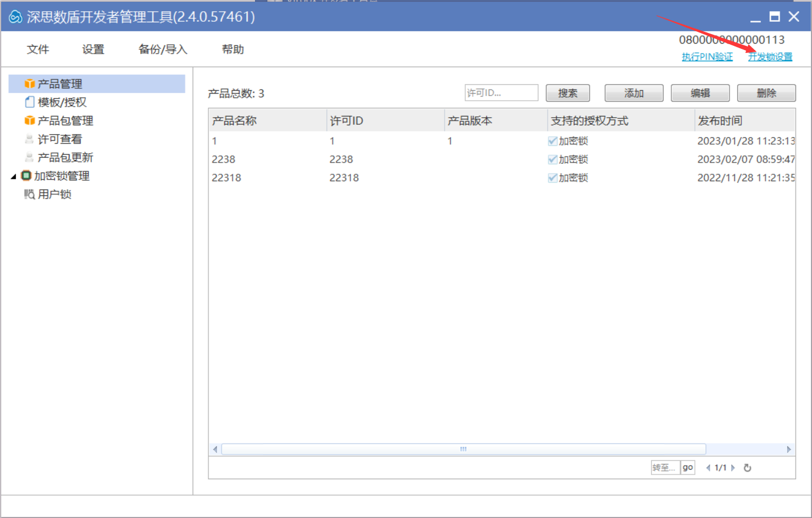Select product name cell 22318

tap(227, 178)
